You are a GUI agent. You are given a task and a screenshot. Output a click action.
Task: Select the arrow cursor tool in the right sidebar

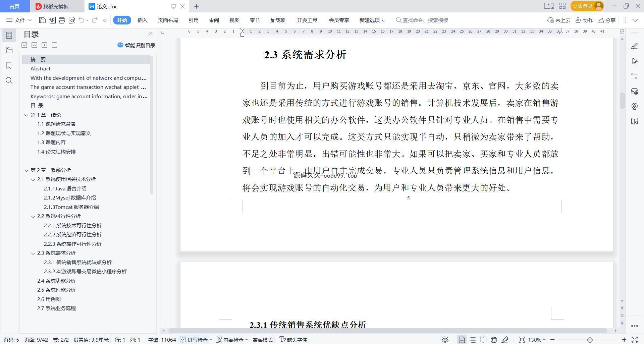pos(634,61)
